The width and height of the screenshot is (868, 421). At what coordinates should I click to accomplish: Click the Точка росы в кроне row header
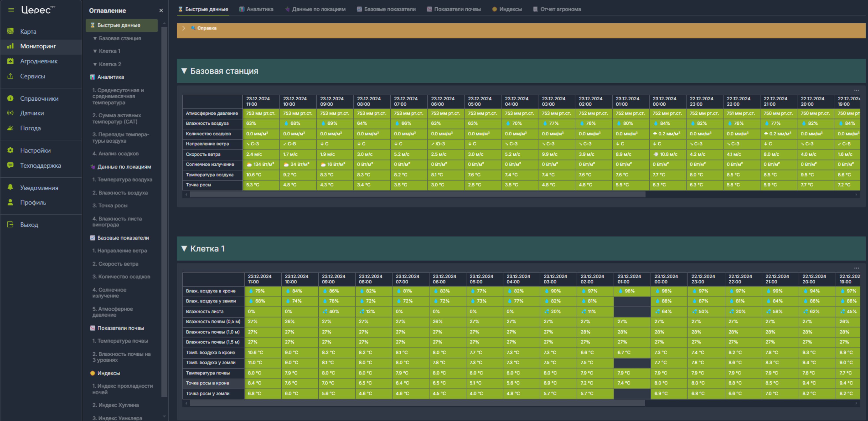(x=213, y=383)
